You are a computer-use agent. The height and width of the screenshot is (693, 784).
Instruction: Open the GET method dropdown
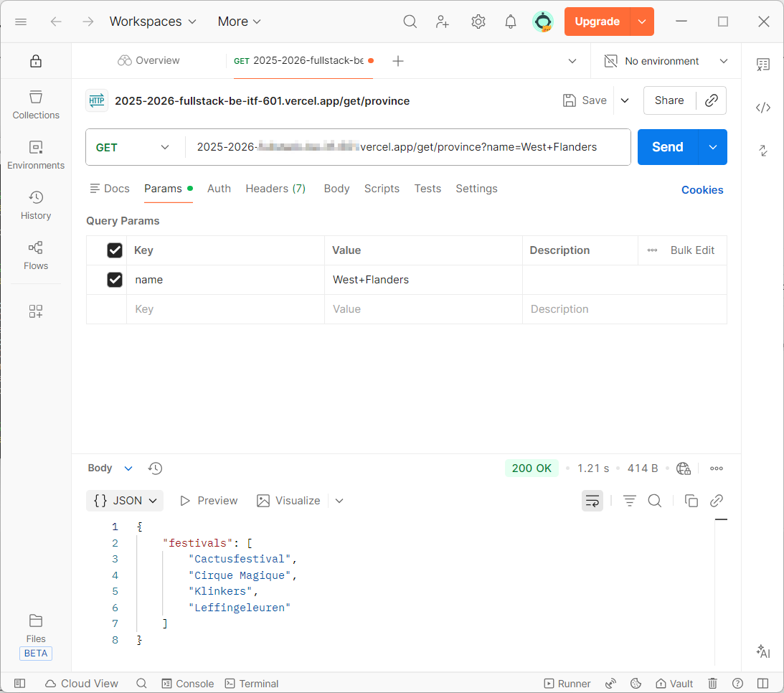pos(134,147)
